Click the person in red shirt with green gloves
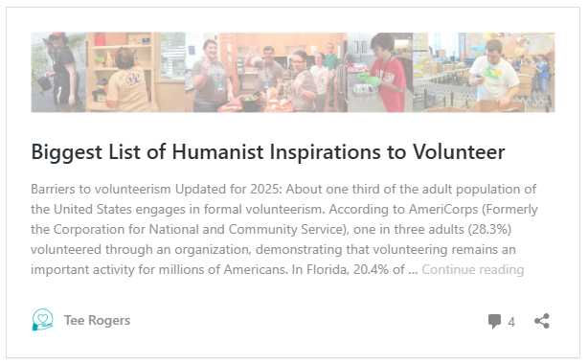Viewport: 588px width, 364px height. tap(386, 73)
